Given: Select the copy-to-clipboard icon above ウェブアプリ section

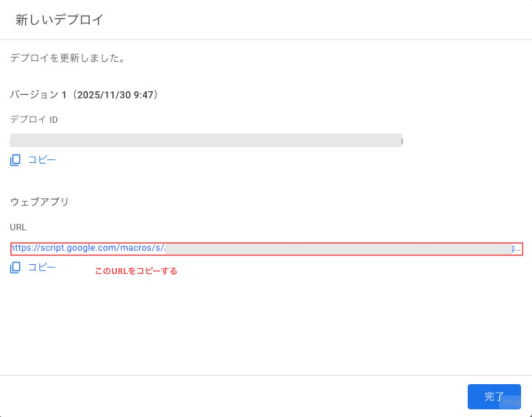Looking at the screenshot, I should coord(15,159).
